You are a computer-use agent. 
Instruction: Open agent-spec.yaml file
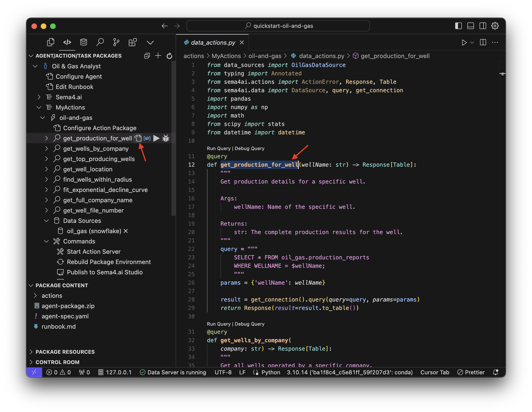tap(65, 316)
